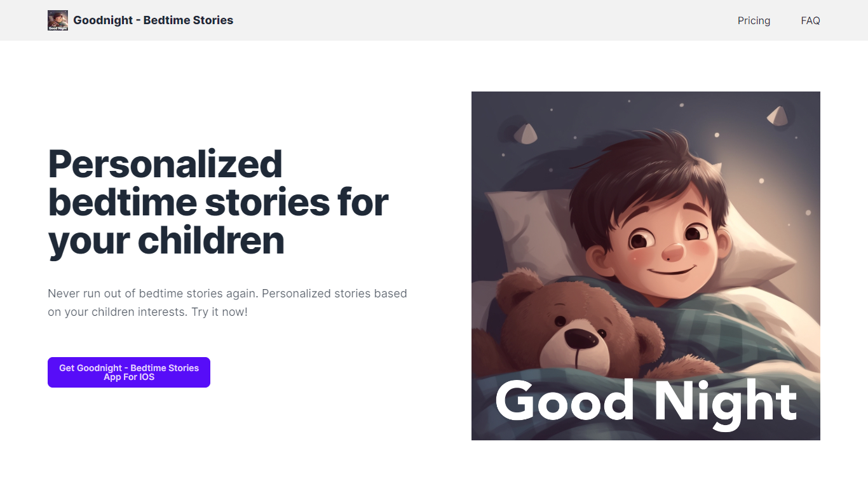Screen dimensions: 868x488
Task: Click the Goodnight app logo icon
Action: point(58,20)
